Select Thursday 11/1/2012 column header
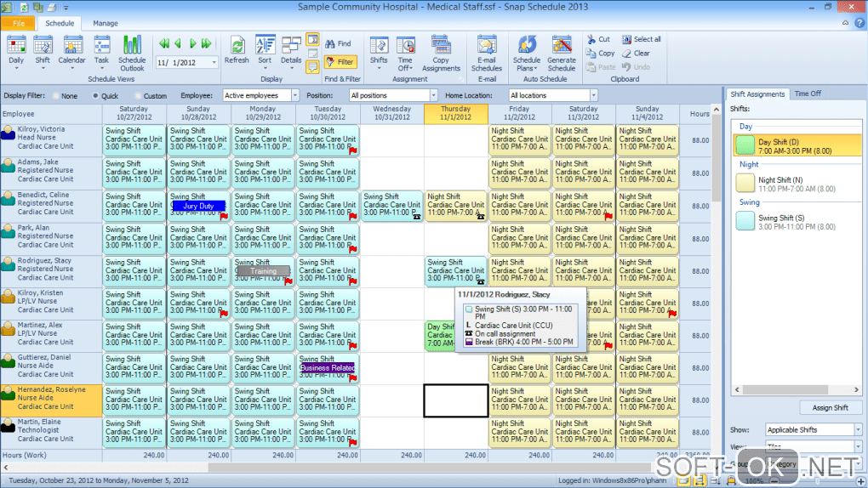Viewport: 868px width, 488px height. 455,113
